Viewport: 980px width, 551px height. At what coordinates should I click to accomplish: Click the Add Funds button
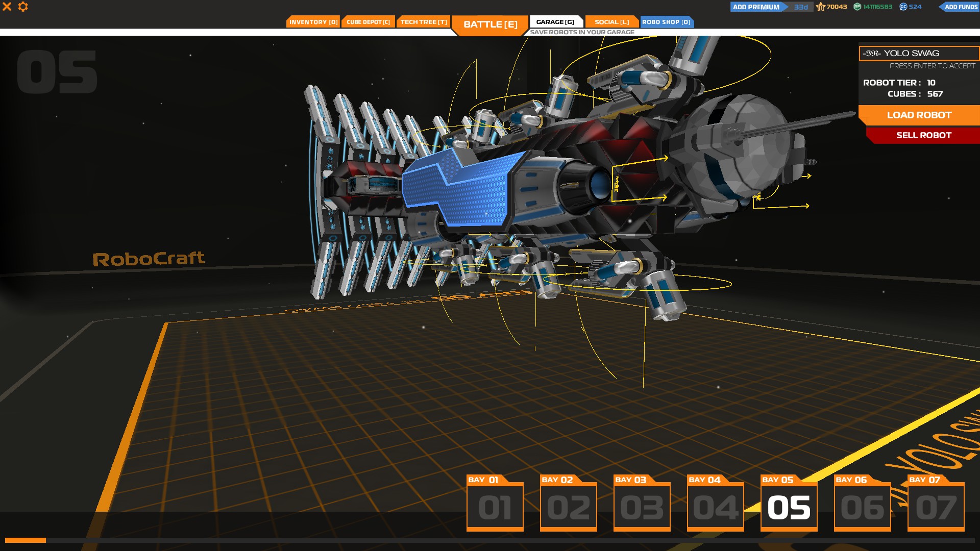(x=959, y=7)
